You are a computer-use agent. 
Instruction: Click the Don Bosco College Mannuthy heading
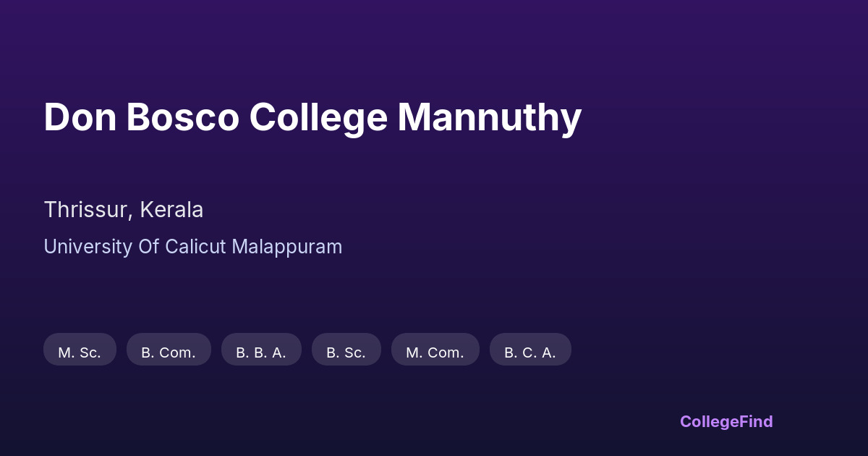pyautogui.click(x=312, y=117)
